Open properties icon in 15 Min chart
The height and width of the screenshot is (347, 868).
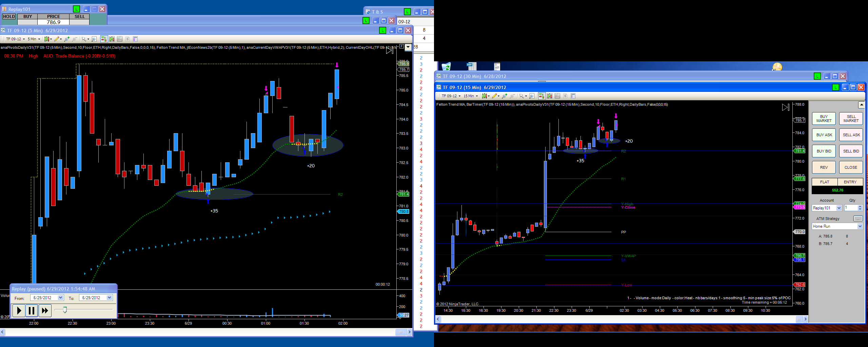click(573, 96)
